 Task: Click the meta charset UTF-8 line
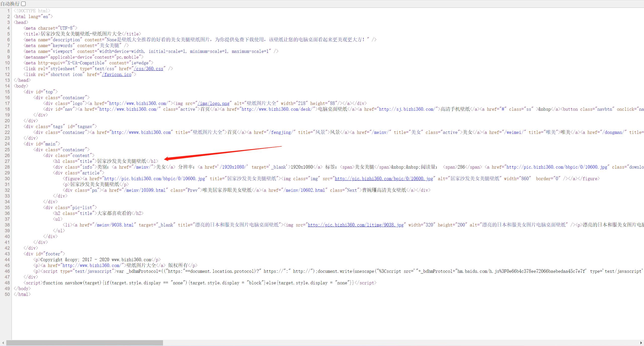50,28
